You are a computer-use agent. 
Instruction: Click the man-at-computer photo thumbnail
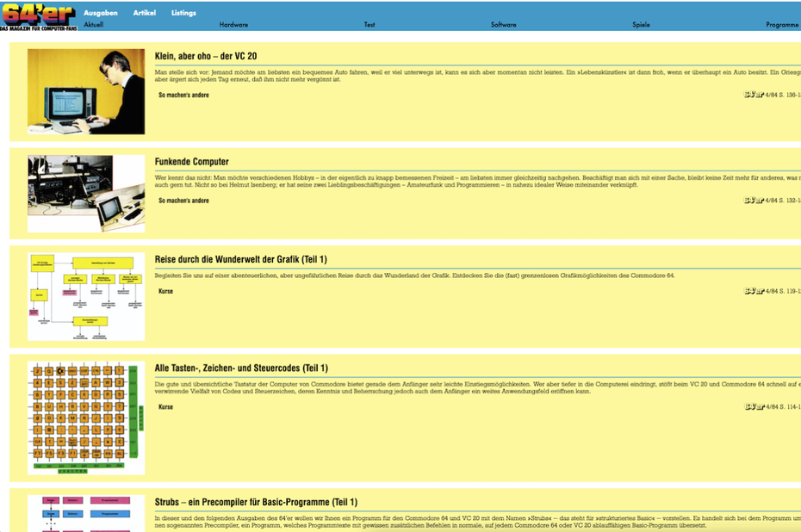86,91
